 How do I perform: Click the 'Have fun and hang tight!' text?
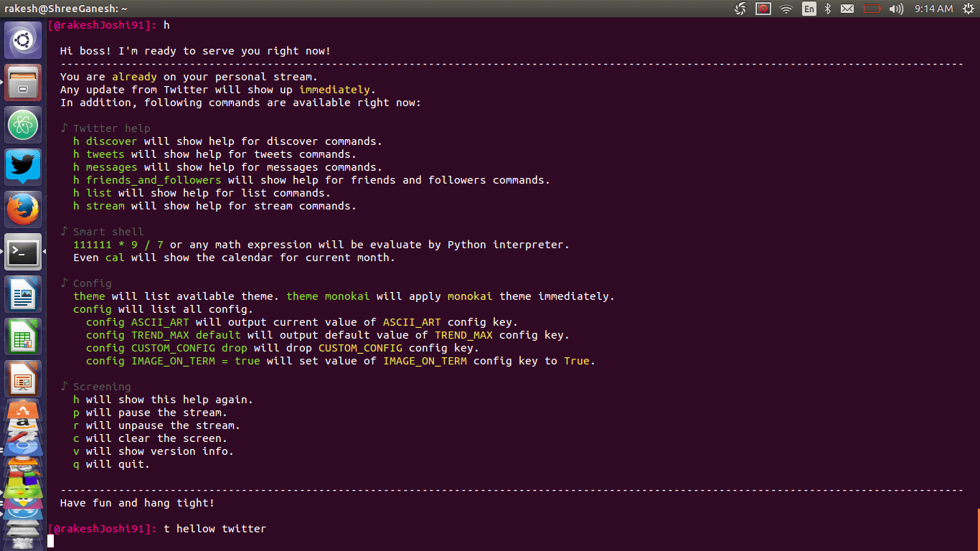(138, 503)
